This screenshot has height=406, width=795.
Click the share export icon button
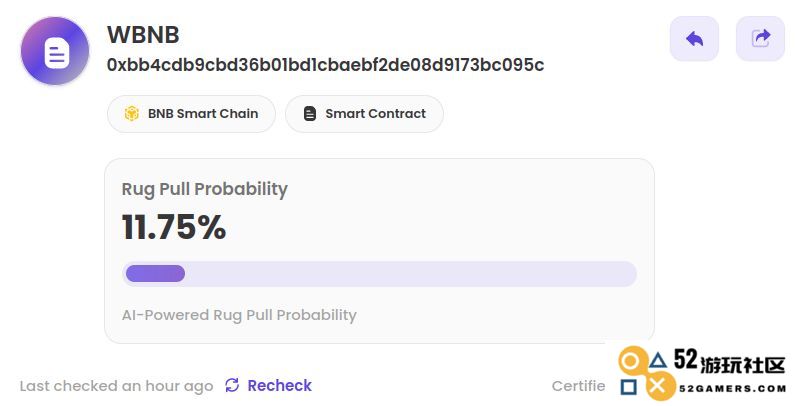coord(760,39)
